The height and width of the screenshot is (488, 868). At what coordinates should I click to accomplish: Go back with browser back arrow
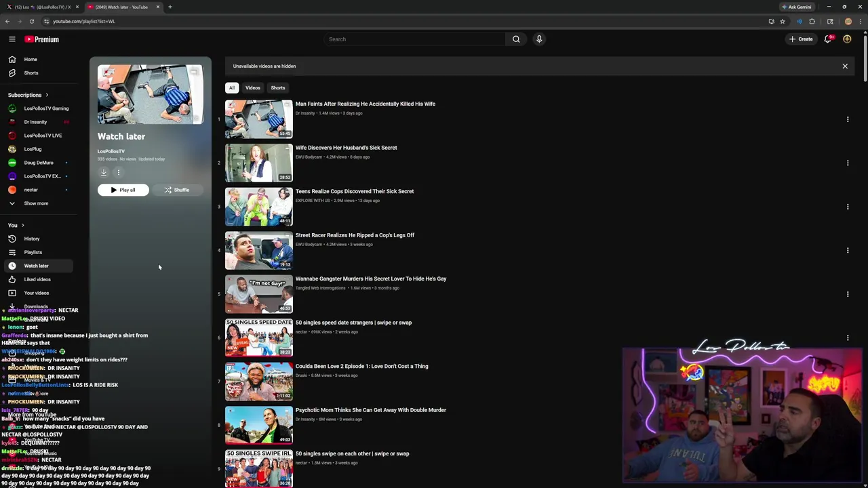point(7,21)
